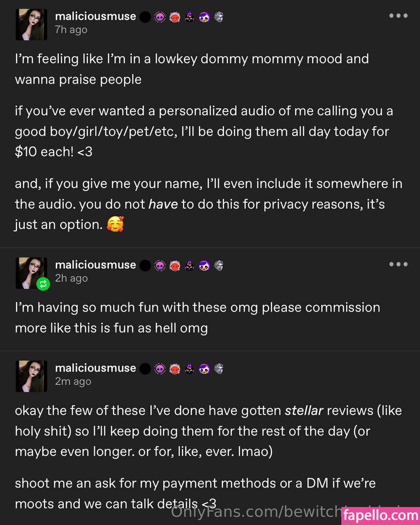Click the red devil badge in second post

pyautogui.click(x=175, y=266)
